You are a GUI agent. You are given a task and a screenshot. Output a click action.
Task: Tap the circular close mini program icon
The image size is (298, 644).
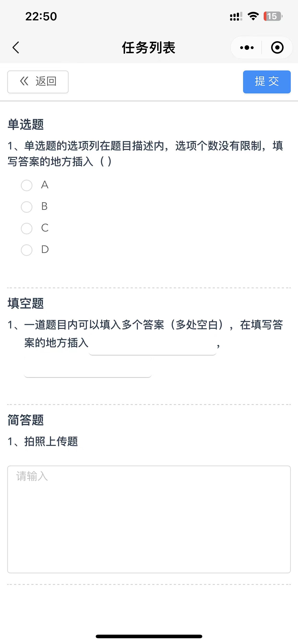(x=277, y=47)
